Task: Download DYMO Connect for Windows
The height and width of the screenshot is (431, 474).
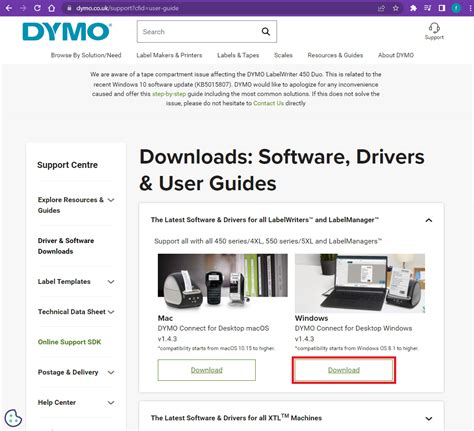Action: (344, 370)
